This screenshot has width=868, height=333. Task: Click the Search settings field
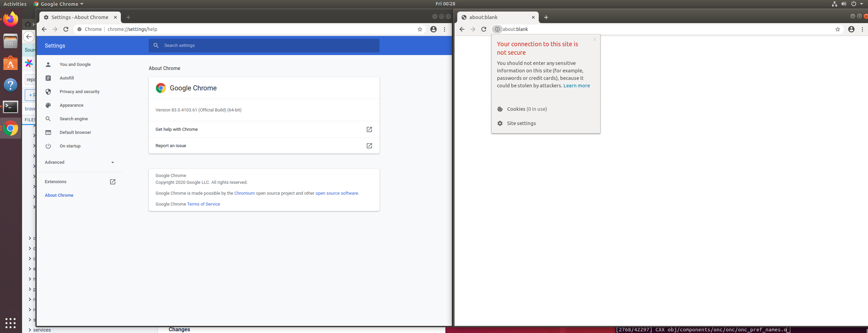(264, 46)
